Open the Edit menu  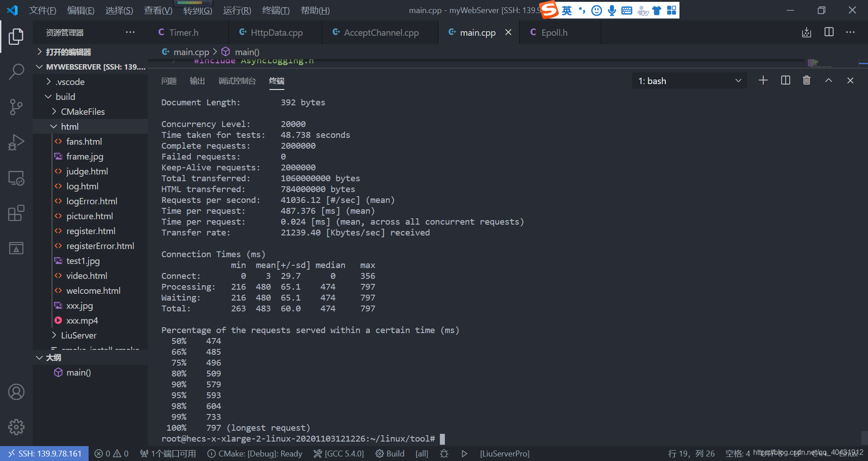[x=80, y=10]
